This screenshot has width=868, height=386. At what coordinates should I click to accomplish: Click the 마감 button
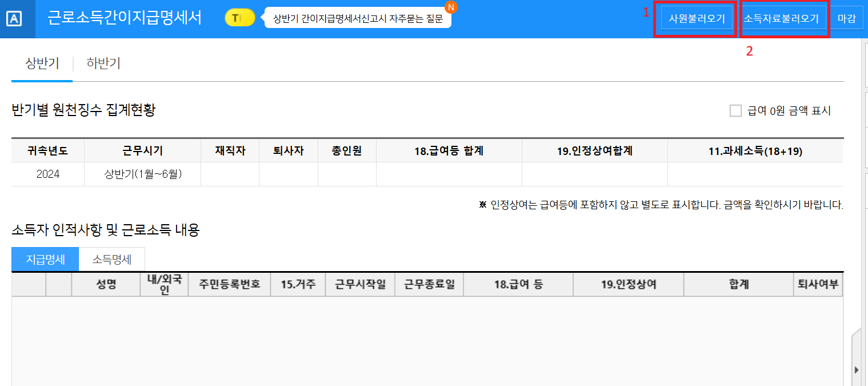846,18
